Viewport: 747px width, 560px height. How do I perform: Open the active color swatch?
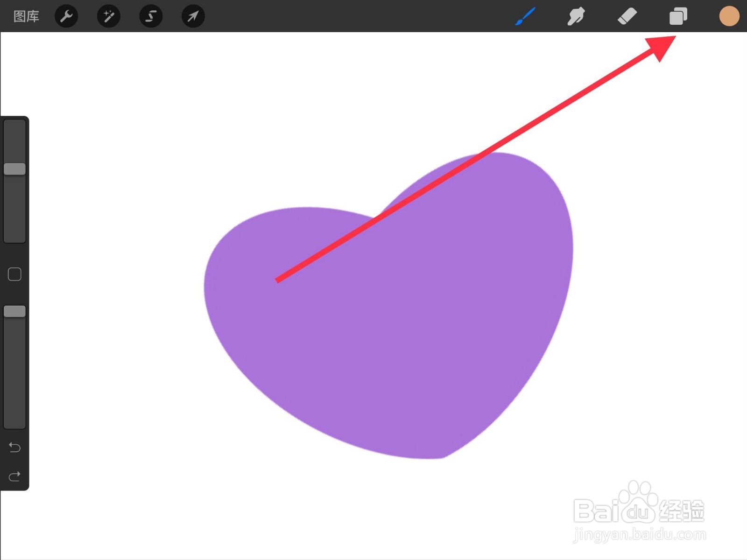click(x=729, y=16)
